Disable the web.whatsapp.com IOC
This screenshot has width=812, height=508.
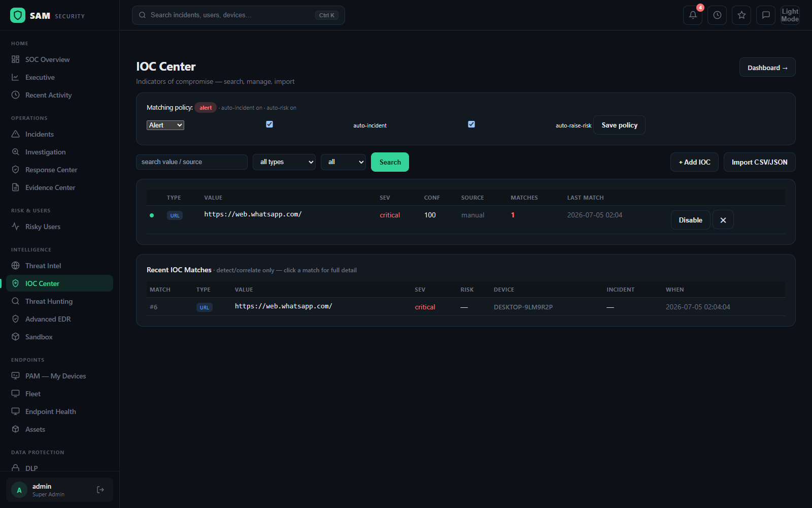click(690, 220)
